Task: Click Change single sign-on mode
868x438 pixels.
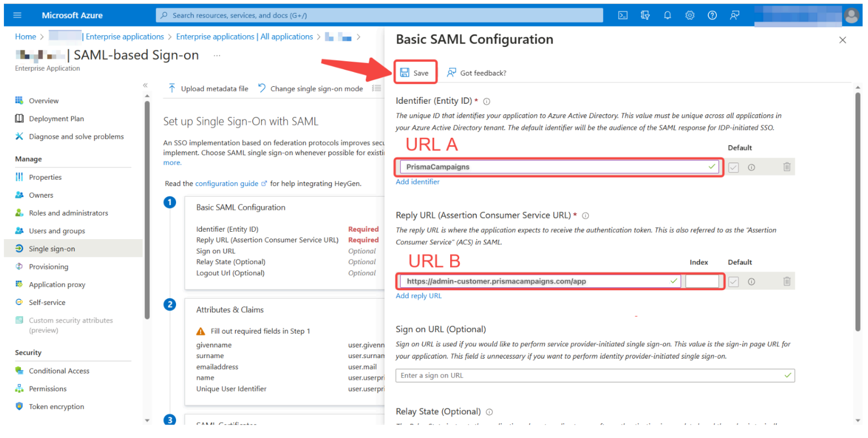Action: pos(310,88)
